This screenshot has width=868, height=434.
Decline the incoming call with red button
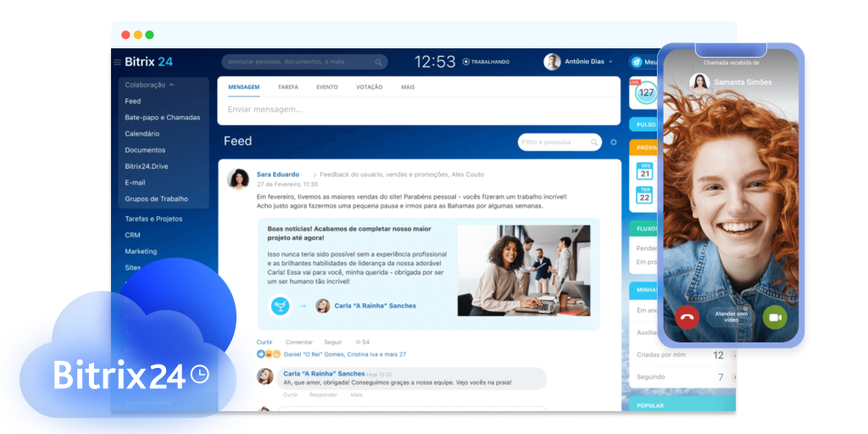tap(687, 317)
